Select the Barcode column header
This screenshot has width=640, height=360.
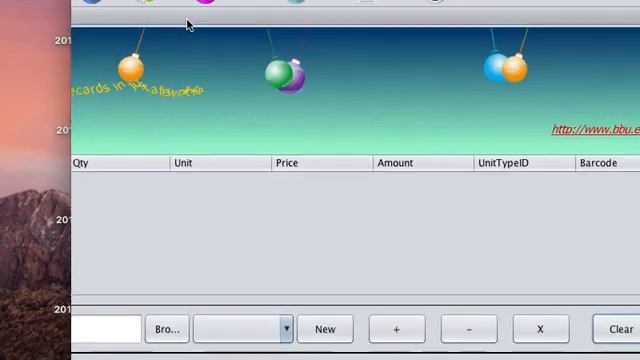pos(608,163)
